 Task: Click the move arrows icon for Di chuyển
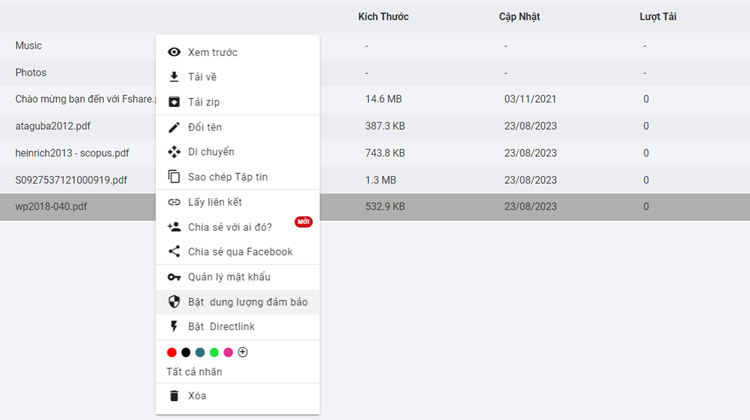pos(174,152)
